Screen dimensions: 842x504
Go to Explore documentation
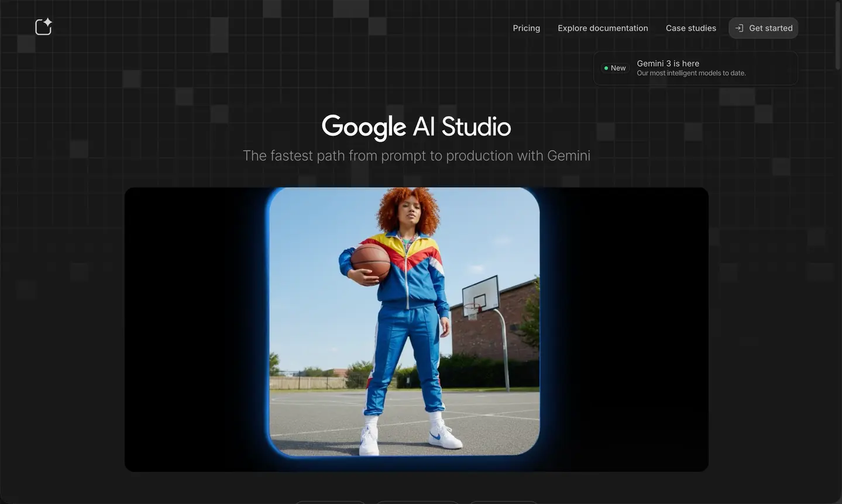(x=603, y=28)
